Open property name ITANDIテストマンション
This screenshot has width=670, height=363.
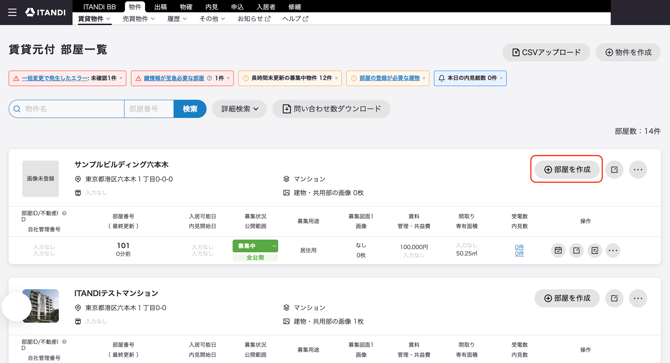pos(116,293)
